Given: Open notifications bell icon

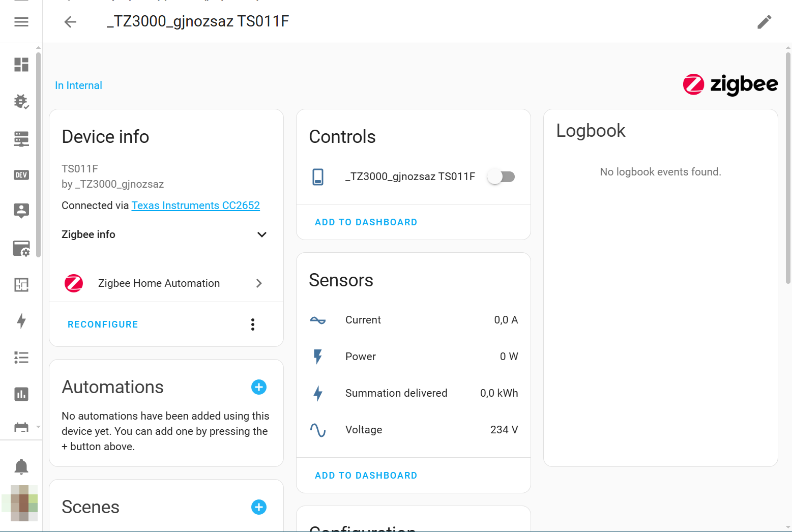Looking at the screenshot, I should coord(21,466).
